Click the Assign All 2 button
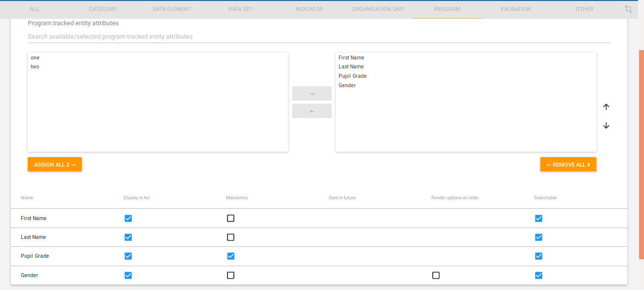 pyautogui.click(x=55, y=165)
